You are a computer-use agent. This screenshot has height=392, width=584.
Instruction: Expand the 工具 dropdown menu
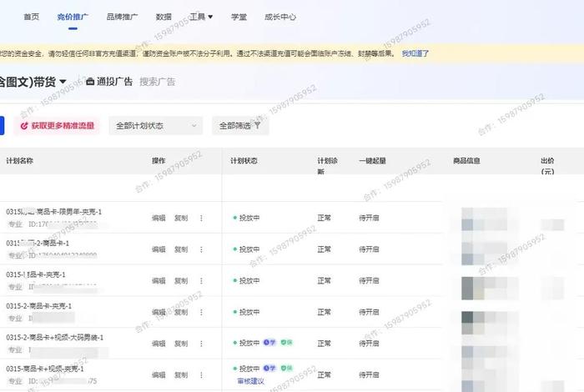point(201,17)
